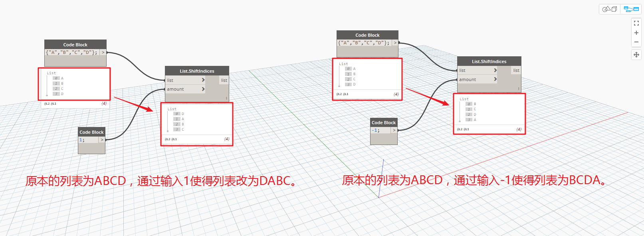
Task: Click output port of left ABCD Code Block
Action: click(103, 52)
